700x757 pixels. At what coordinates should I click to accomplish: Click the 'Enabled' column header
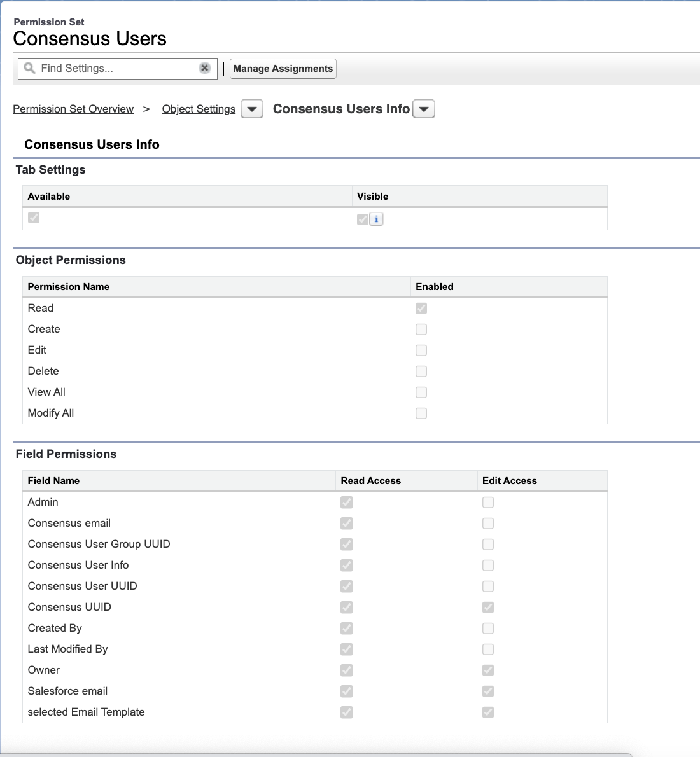435,287
